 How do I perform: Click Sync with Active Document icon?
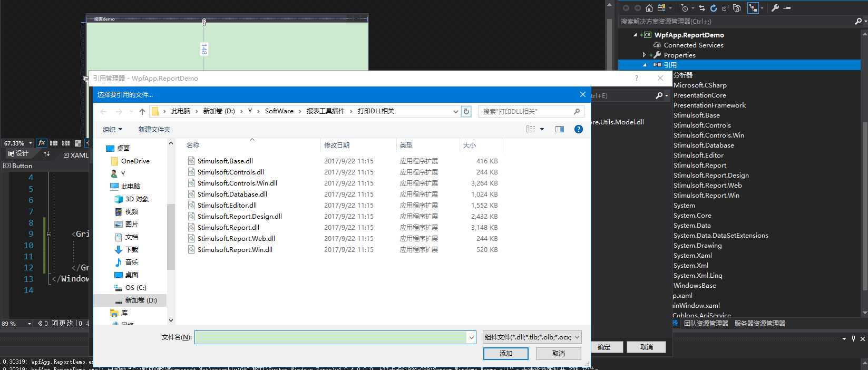[702, 8]
